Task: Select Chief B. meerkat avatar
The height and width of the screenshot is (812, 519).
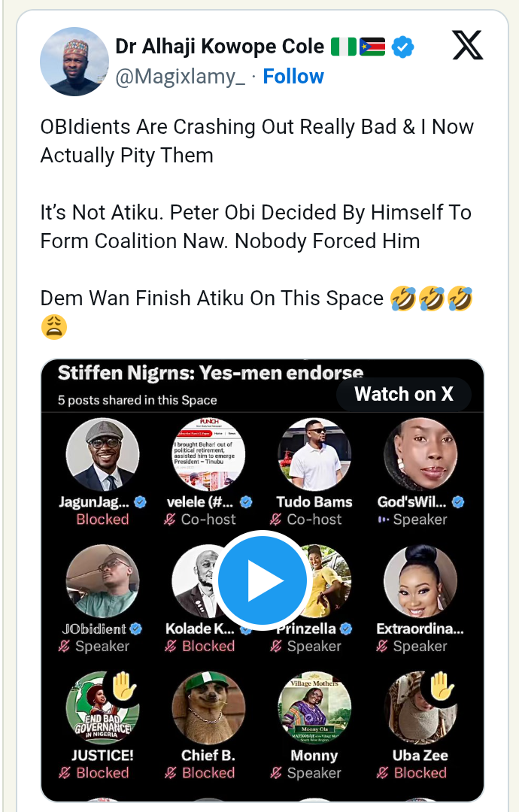Action: pyautogui.click(x=208, y=707)
